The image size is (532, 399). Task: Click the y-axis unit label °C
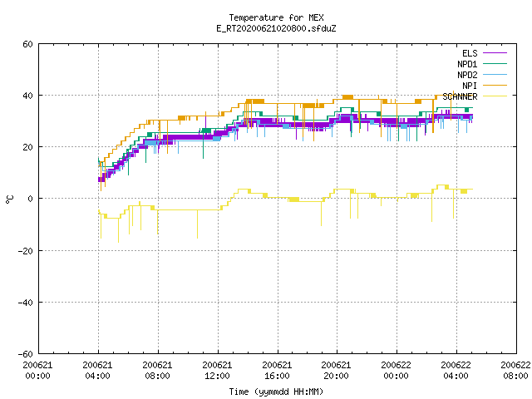(x=9, y=199)
